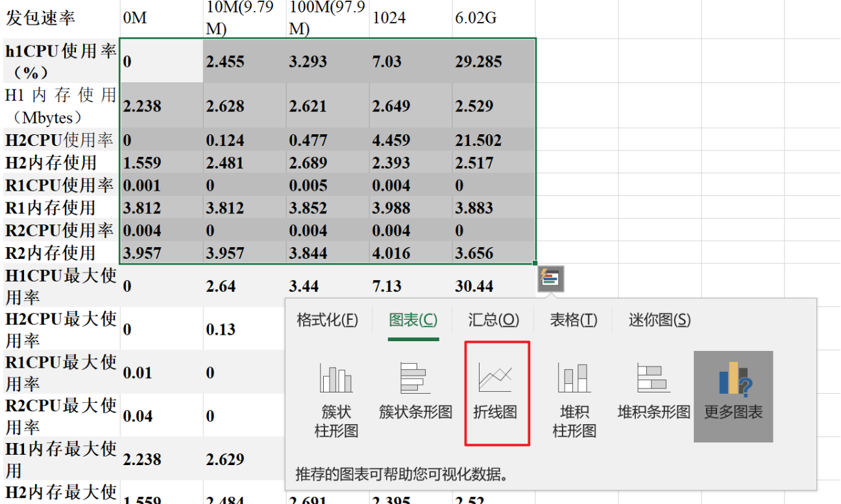Click the cell showing 3.656
The image size is (841, 504).
[x=493, y=253]
